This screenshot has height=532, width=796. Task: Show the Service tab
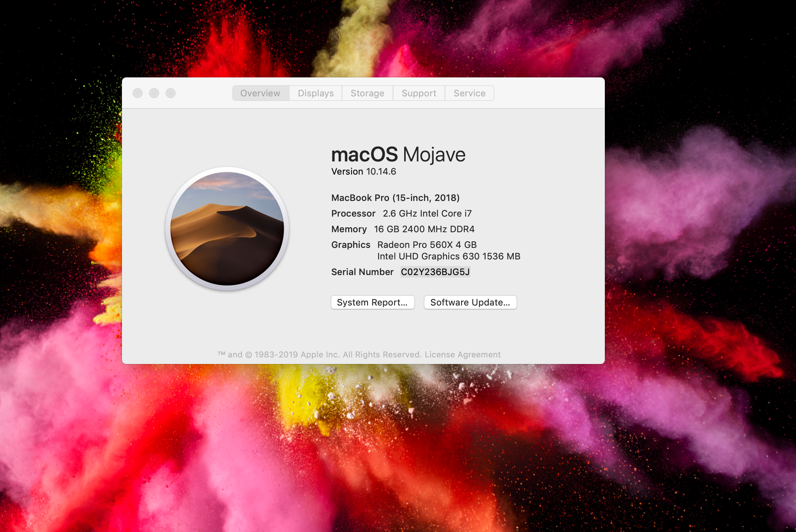pos(469,93)
